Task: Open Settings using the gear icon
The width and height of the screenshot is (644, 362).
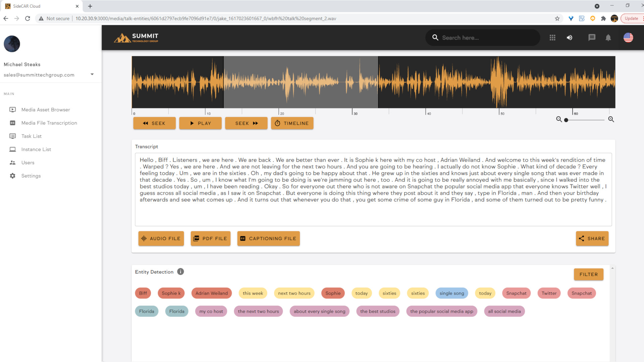Action: (31, 176)
